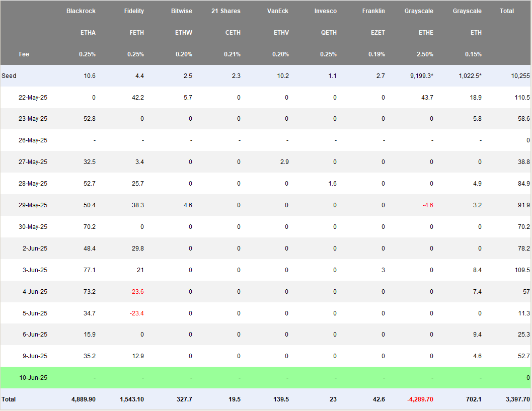Select the 21 Shares header

[225, 11]
